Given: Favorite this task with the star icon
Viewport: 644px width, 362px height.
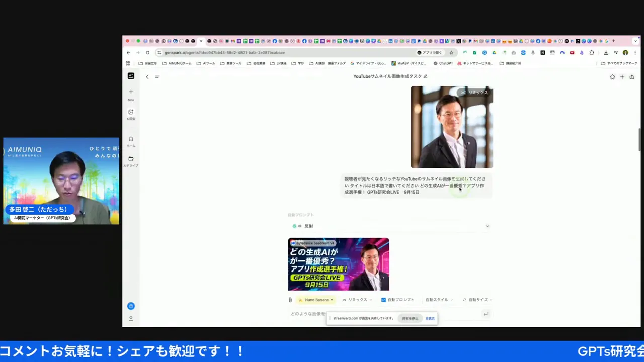Looking at the screenshot, I should 612,77.
